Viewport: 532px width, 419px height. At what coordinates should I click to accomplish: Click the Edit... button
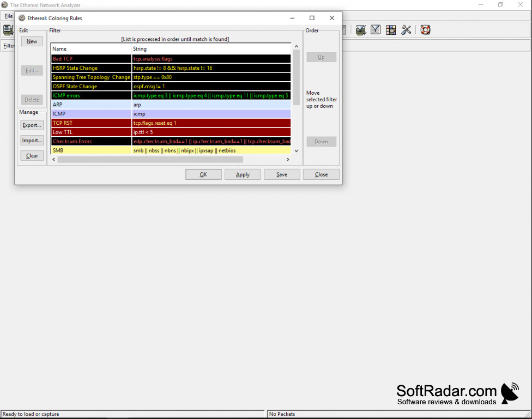(x=32, y=71)
